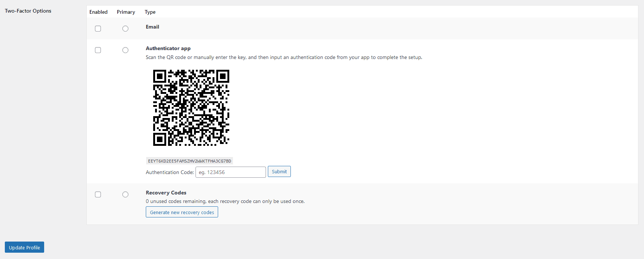Click the Enabled column header
The width and height of the screenshot is (644, 259).
(98, 12)
